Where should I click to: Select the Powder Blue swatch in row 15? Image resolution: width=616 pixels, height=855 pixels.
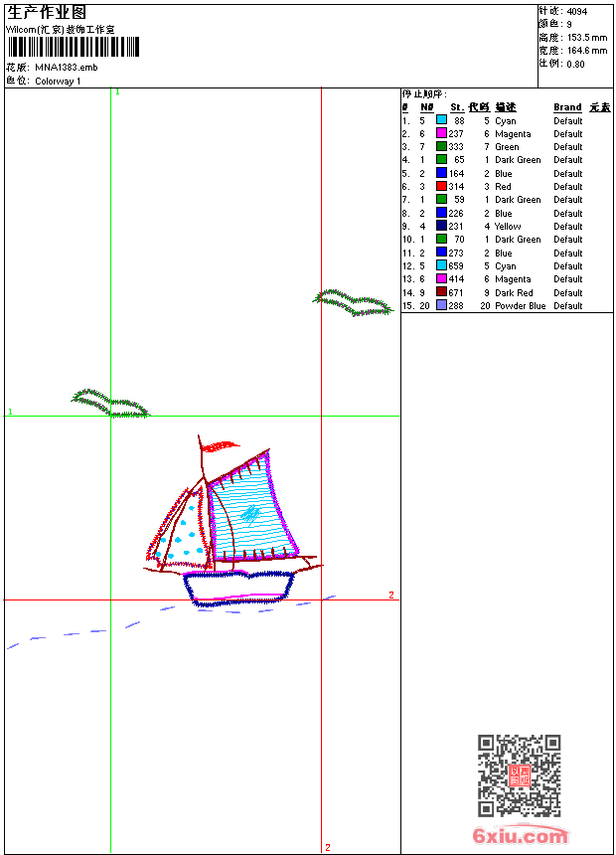click(441, 305)
